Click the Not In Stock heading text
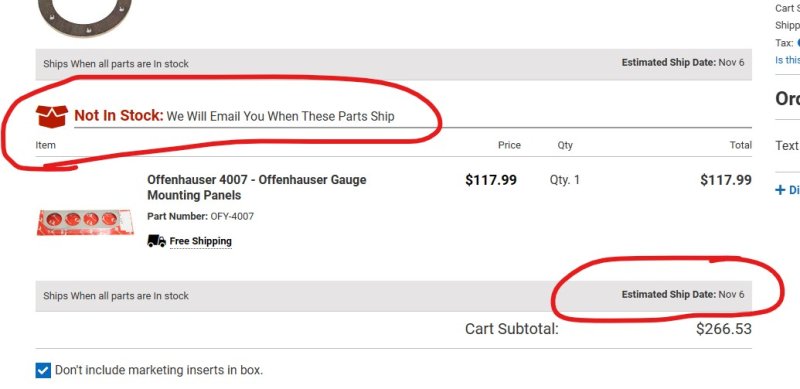This screenshot has width=800, height=389. tap(119, 115)
